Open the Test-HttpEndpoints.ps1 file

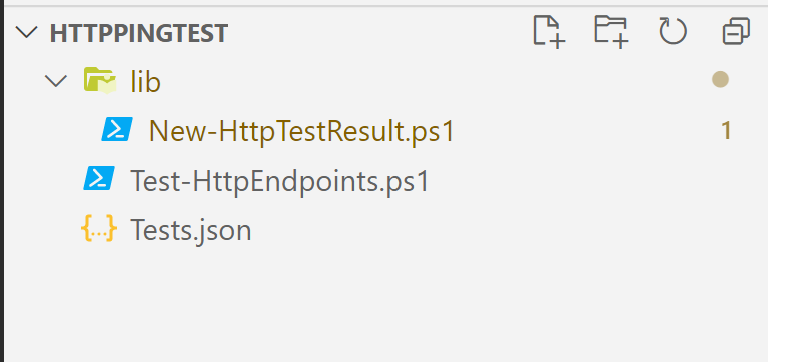click(280, 180)
